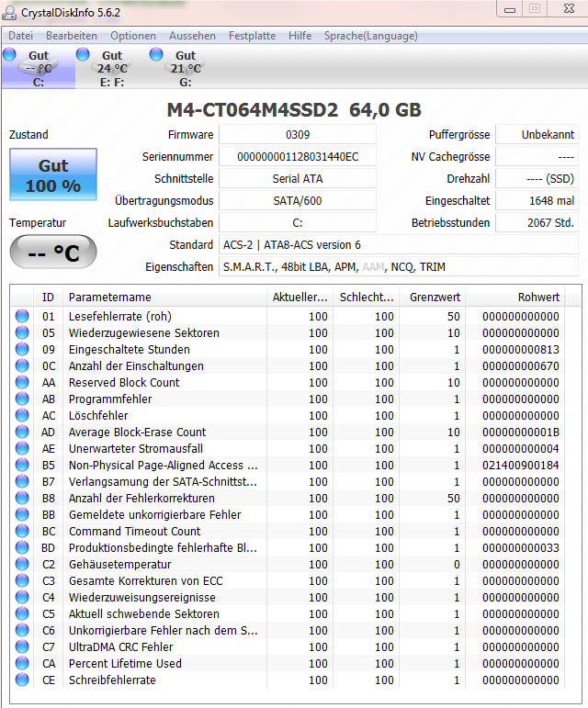Click the status orb of the G: drive
This screenshot has width=588, height=708.
pos(156,54)
